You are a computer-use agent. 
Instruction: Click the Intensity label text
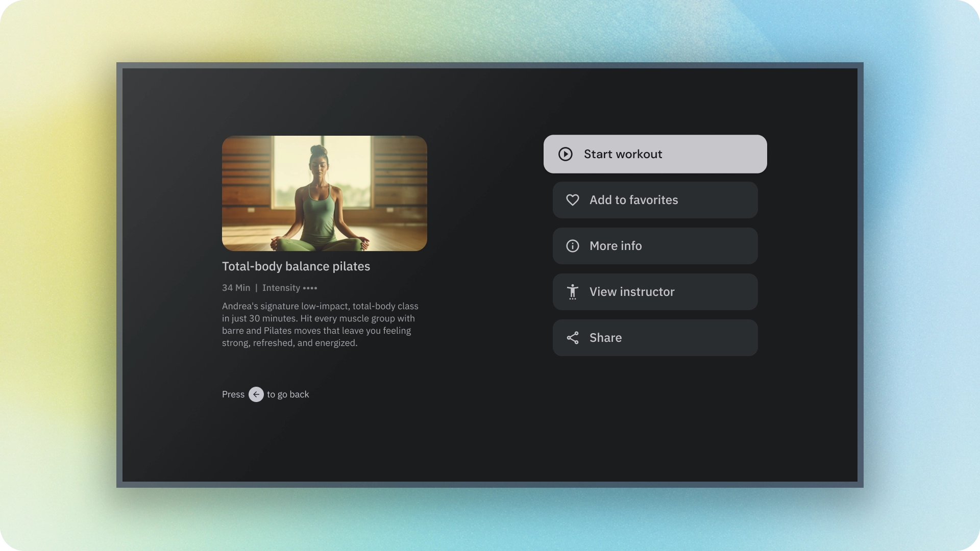[281, 288]
